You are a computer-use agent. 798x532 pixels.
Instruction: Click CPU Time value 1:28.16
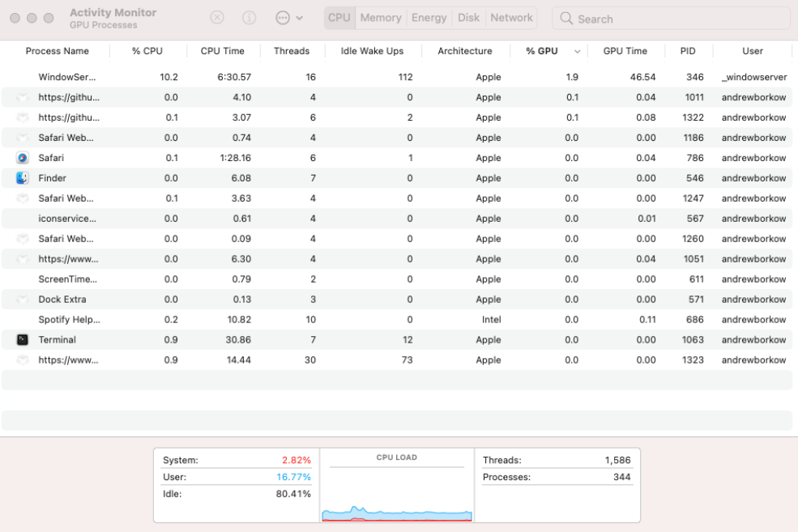point(236,158)
